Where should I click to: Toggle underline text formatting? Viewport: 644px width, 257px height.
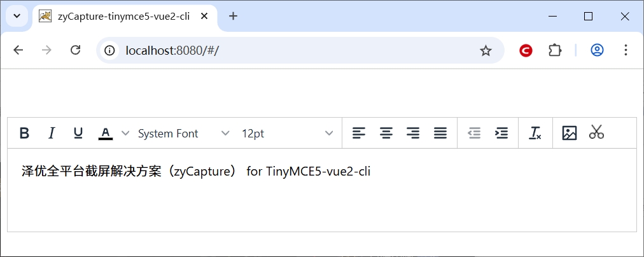coord(78,133)
